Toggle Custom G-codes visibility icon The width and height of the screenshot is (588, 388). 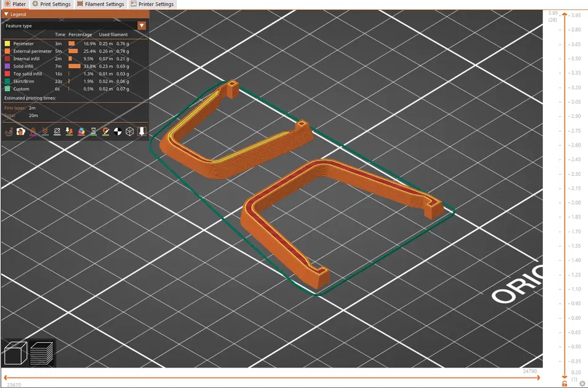(x=105, y=132)
